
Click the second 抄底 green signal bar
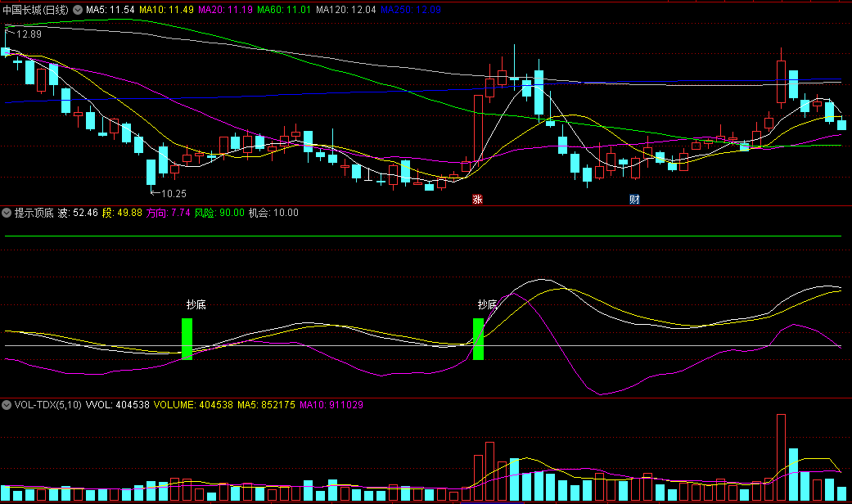478,339
